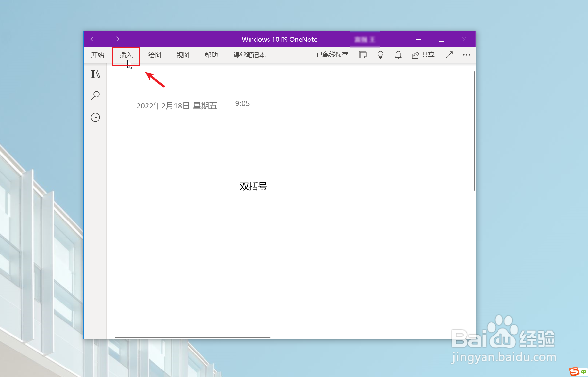Click the 双括号 text on the page
Viewport: 588px width, 377px height.
(x=253, y=186)
